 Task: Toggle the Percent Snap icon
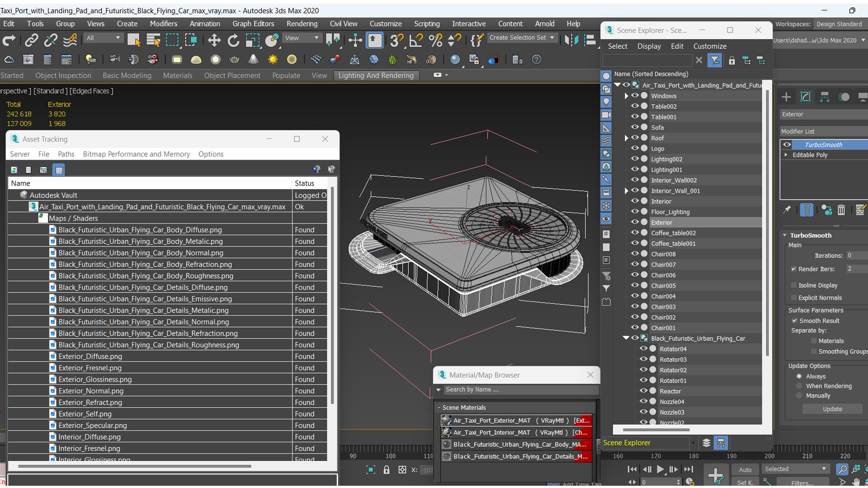[435, 41]
